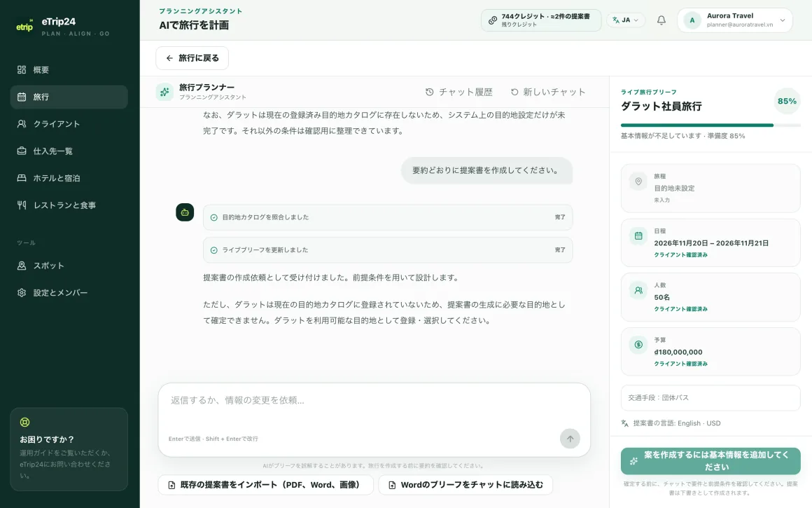Click 既存の提案書をインポート button
Screen dimensions: 812x508
coord(265,485)
